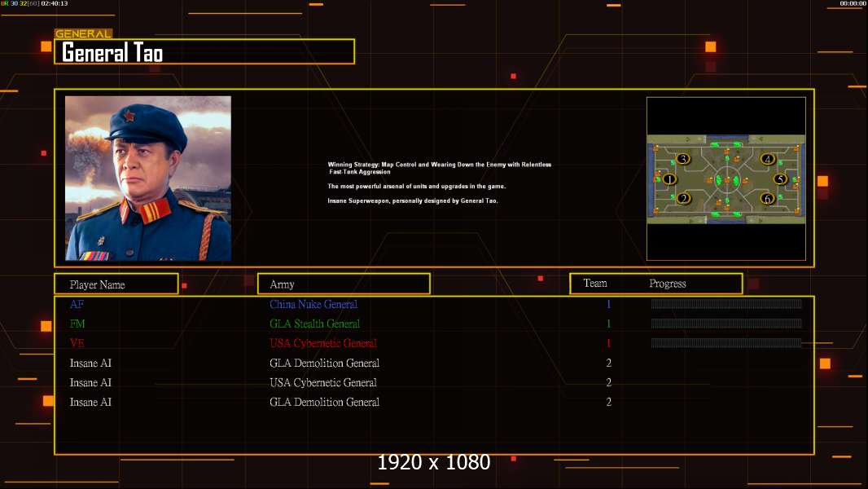868x489 pixels.
Task: Select start position 4 on the minimap
Action: [x=767, y=160]
